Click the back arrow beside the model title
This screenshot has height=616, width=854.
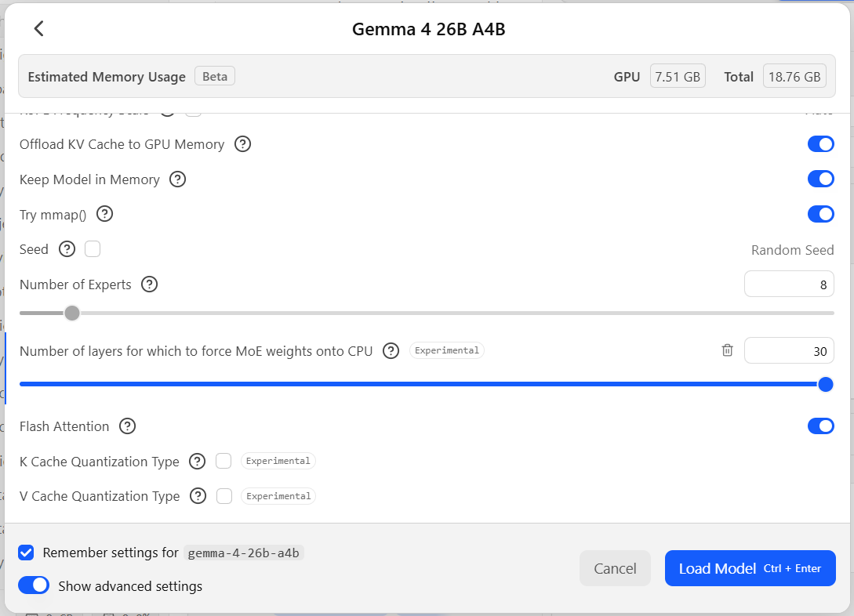coord(38,29)
